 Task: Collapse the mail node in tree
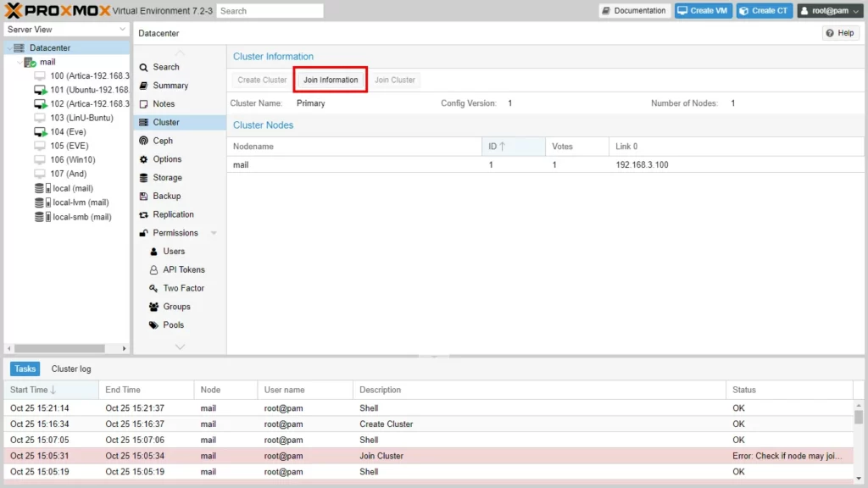(x=19, y=62)
